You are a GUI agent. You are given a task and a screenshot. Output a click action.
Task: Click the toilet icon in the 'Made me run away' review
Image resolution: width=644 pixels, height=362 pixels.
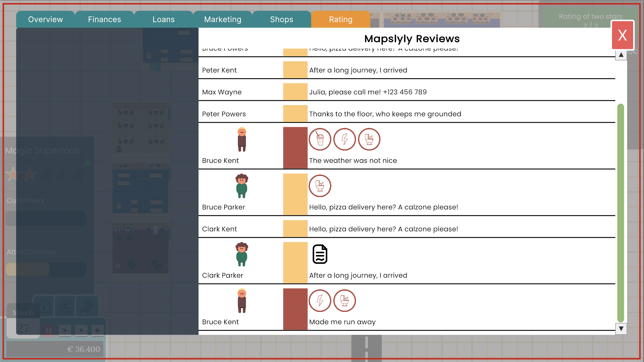click(344, 301)
